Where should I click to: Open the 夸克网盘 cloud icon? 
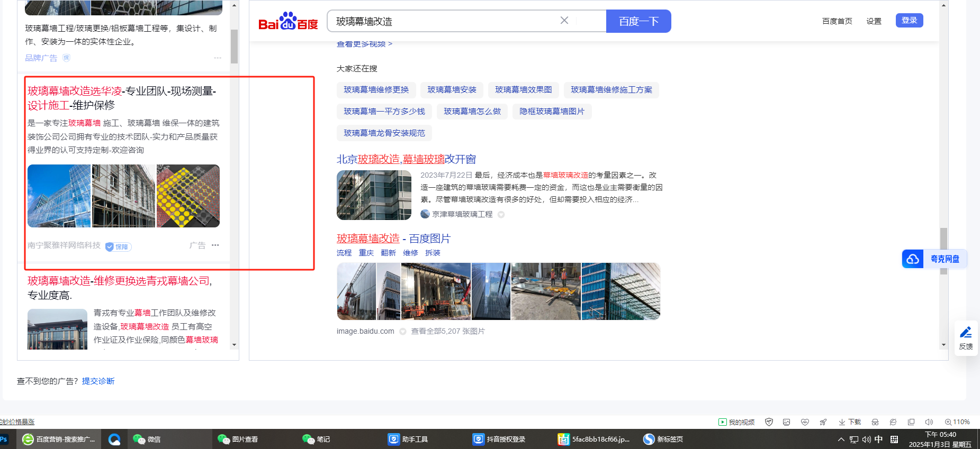[913, 259]
